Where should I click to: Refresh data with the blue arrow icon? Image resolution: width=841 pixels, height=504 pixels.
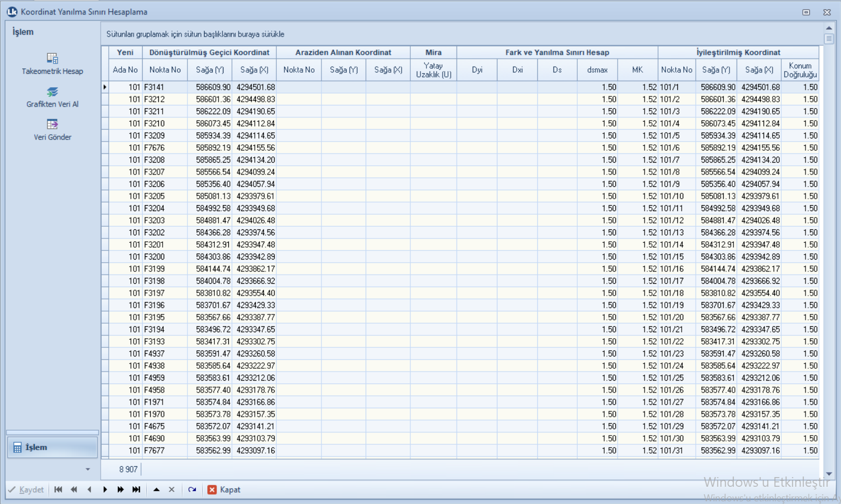(x=192, y=489)
